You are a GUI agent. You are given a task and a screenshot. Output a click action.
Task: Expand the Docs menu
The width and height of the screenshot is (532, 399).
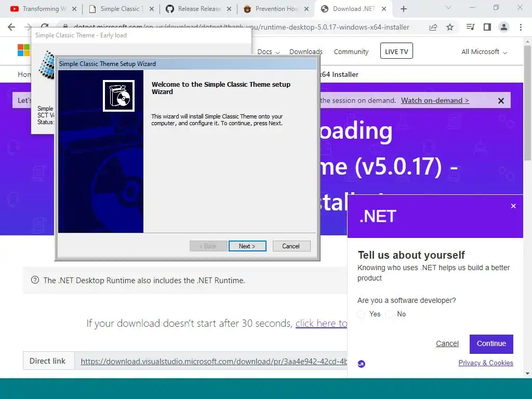click(x=269, y=51)
